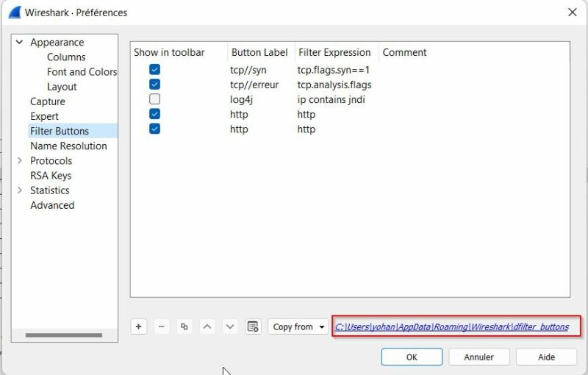This screenshot has width=588, height=375.
Task: Close the Préférences dialog
Action: pyautogui.click(x=573, y=12)
